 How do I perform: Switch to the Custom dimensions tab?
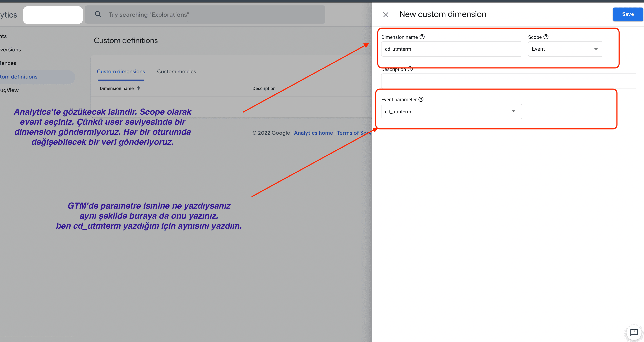pyautogui.click(x=121, y=72)
